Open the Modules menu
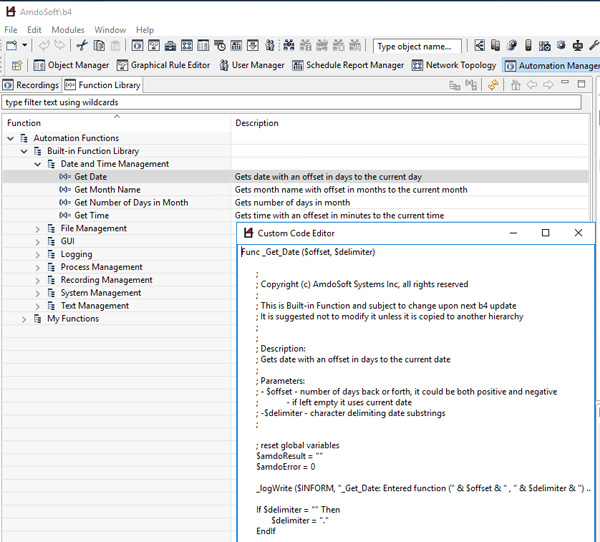Screen dimensions: 600x542 [68, 30]
